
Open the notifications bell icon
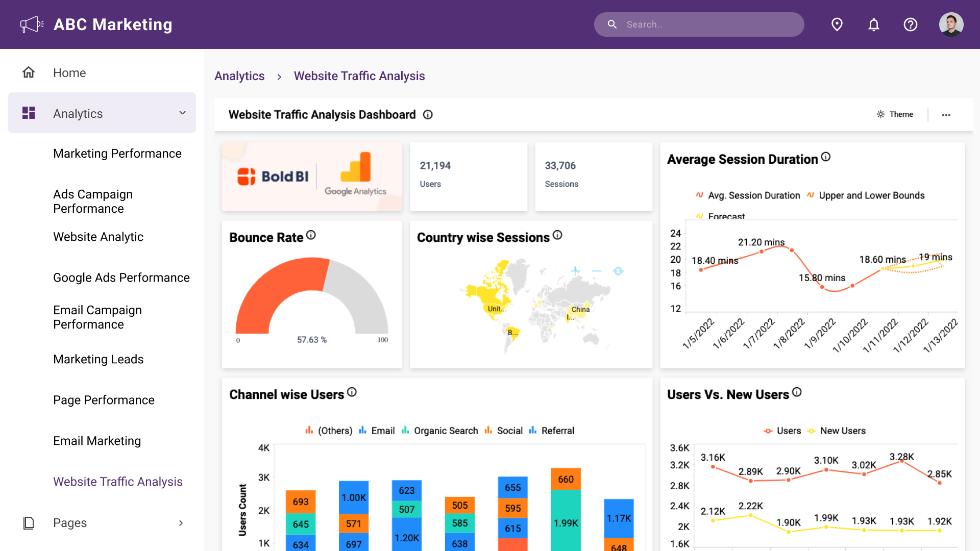pyautogui.click(x=874, y=24)
